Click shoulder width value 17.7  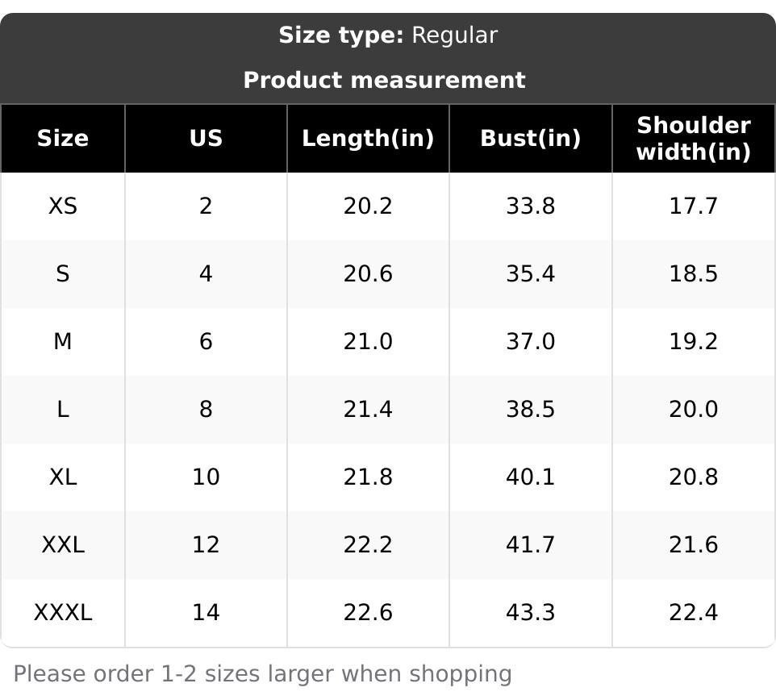(x=693, y=206)
